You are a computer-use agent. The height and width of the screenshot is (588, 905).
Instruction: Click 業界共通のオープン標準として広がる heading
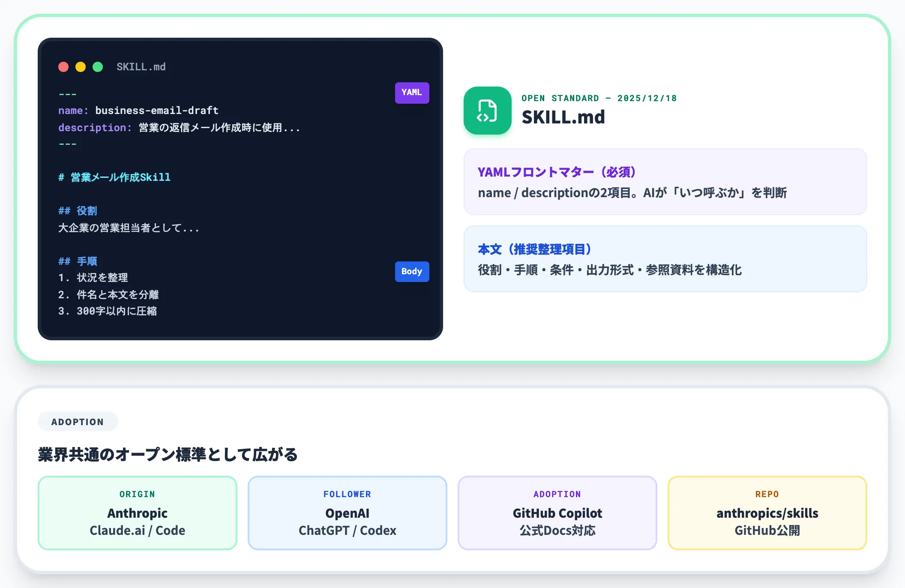coord(168,455)
